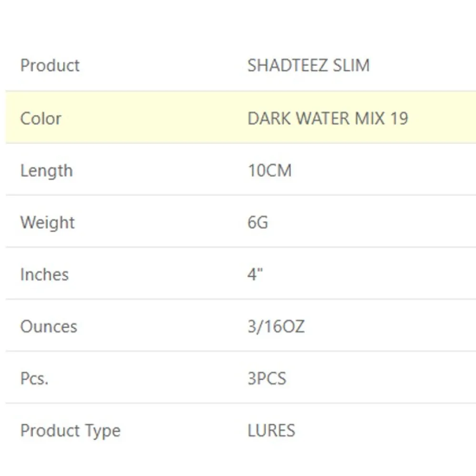The image size is (476, 476).
Task: Click the Color label
Action: click(x=41, y=118)
